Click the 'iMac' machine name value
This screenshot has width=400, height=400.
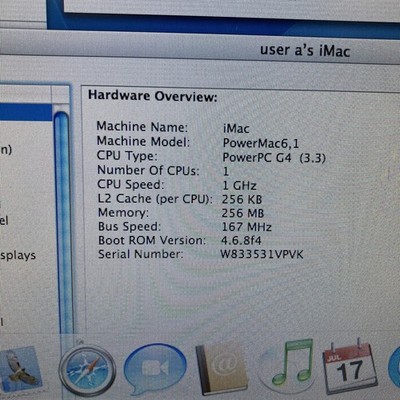point(236,129)
